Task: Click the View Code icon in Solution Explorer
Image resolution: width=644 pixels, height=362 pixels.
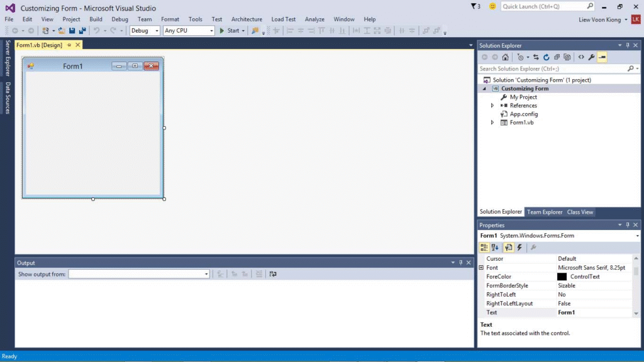Action: pyautogui.click(x=581, y=57)
